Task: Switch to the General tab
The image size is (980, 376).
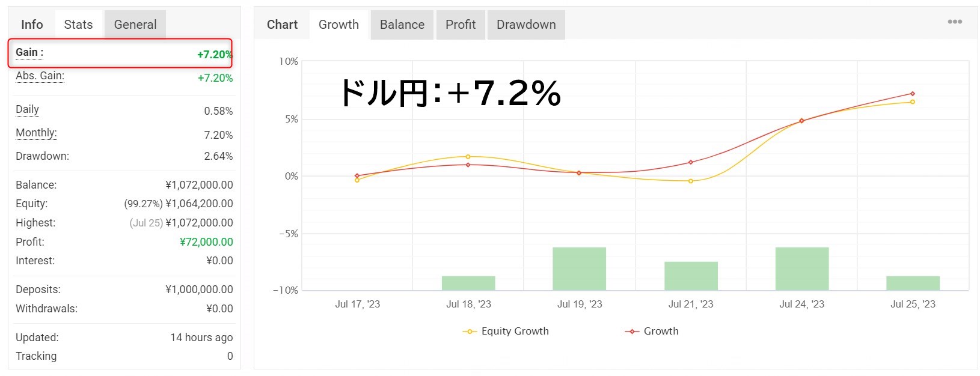Action: [135, 25]
